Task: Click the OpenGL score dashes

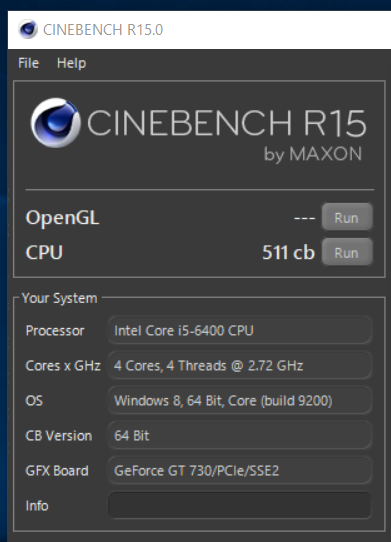Action: click(x=304, y=218)
